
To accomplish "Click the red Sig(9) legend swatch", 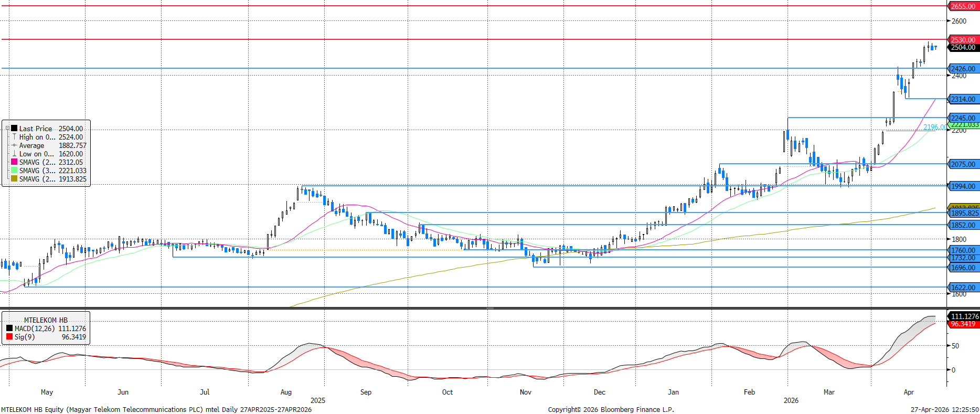I will tap(9, 337).
